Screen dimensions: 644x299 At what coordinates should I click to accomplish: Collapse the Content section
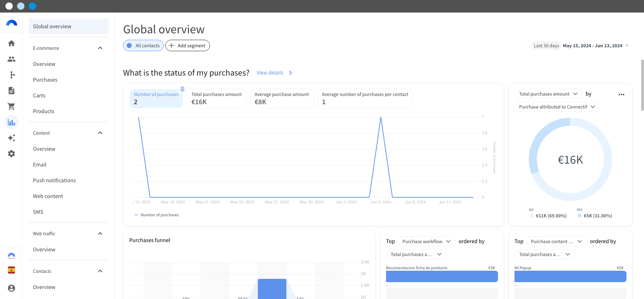[x=100, y=133]
